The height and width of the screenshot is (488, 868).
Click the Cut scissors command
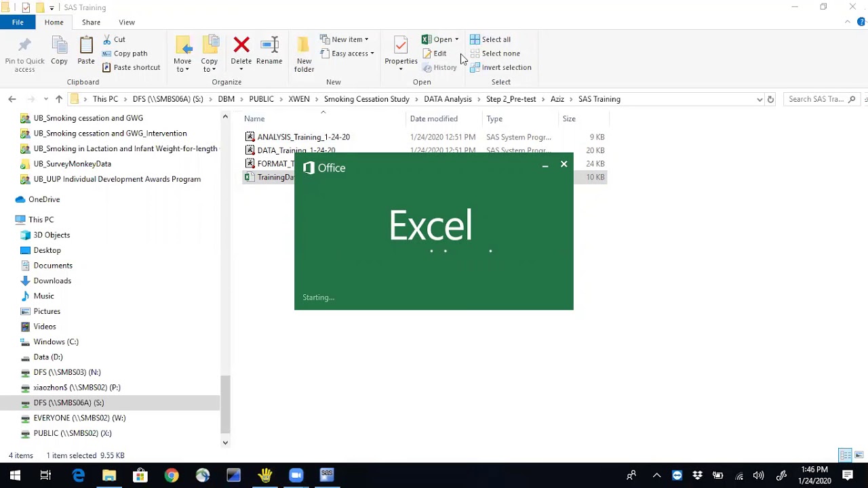coord(114,39)
